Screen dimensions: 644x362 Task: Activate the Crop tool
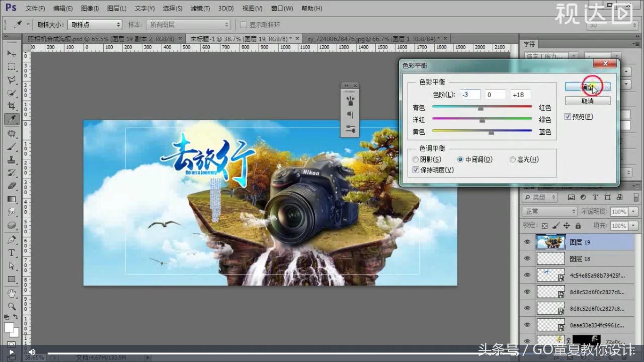point(12,106)
